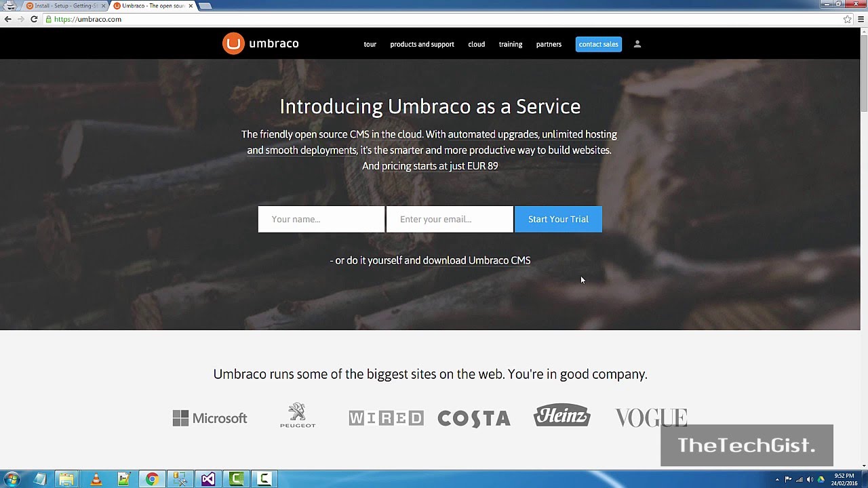This screenshot has height=488, width=868.
Task: Click the Vogue logo
Action: pos(651,418)
